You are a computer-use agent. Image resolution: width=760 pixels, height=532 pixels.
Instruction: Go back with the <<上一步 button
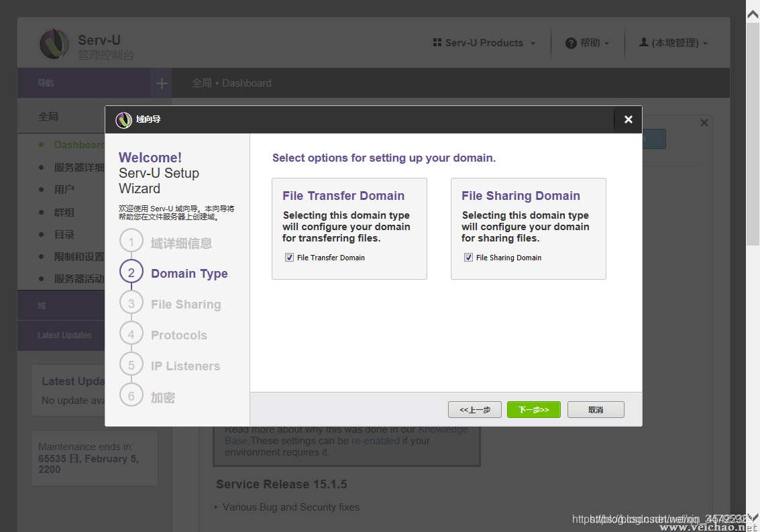tap(475, 410)
